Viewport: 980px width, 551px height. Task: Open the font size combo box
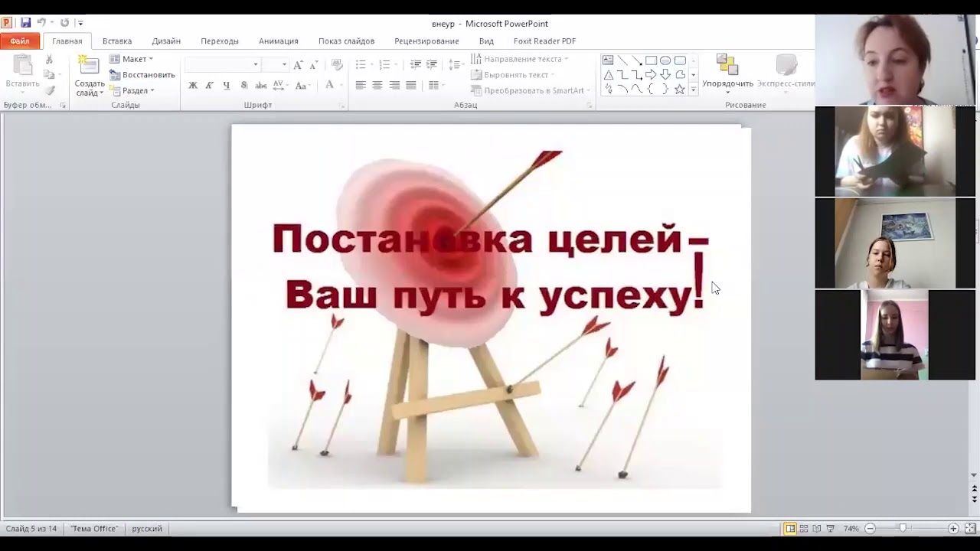[275, 64]
